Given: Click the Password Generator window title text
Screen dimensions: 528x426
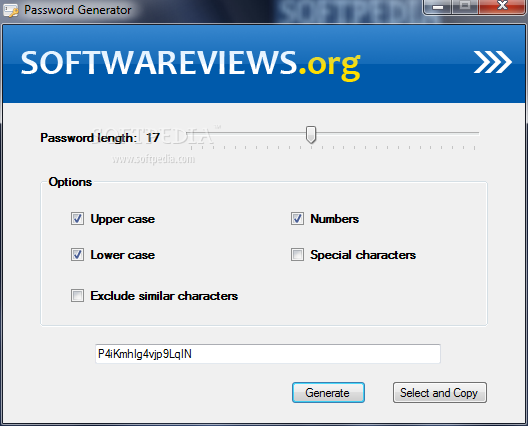Looking at the screenshot, I should pyautogui.click(x=78, y=10).
